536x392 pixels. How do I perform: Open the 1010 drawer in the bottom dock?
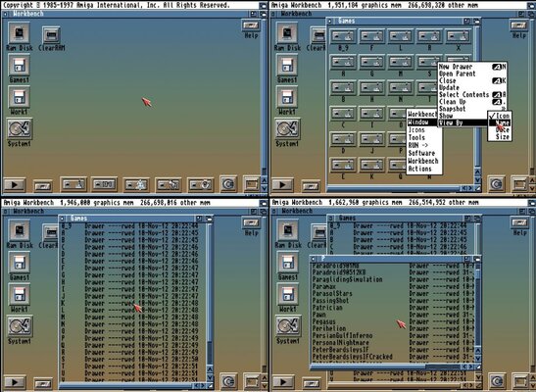pos(104,184)
